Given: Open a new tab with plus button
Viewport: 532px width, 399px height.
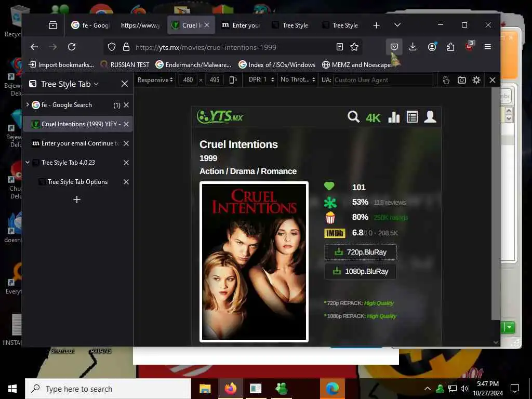Looking at the screenshot, I should (x=376, y=25).
